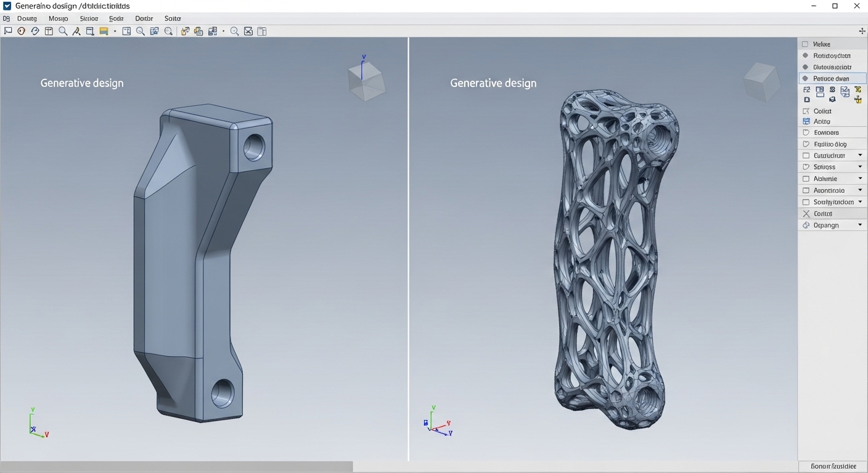
Task: Click the flag-shaped first icon in toolbar
Action: coord(7,31)
